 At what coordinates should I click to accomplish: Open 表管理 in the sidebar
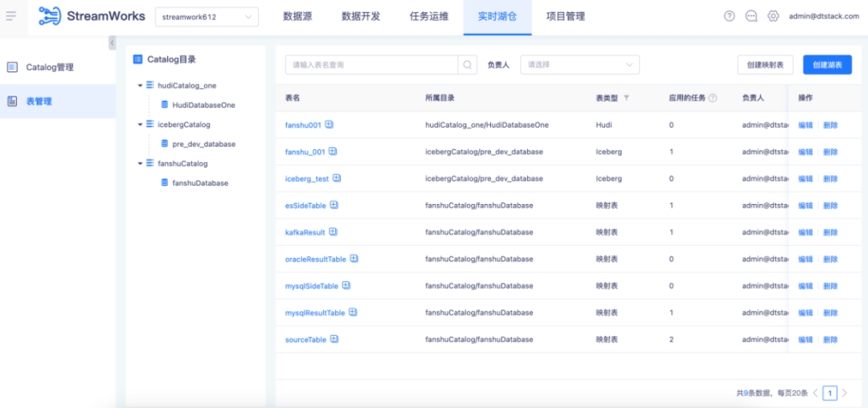pos(58,101)
